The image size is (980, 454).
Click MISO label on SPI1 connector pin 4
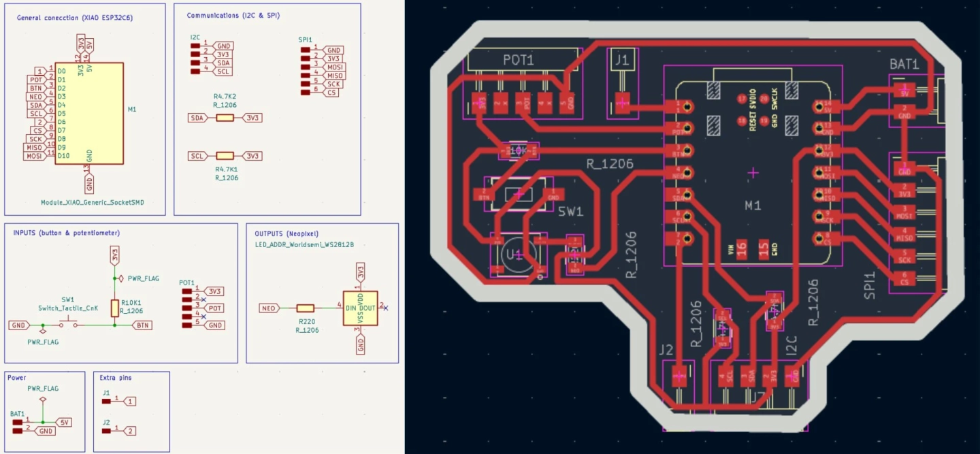[333, 76]
